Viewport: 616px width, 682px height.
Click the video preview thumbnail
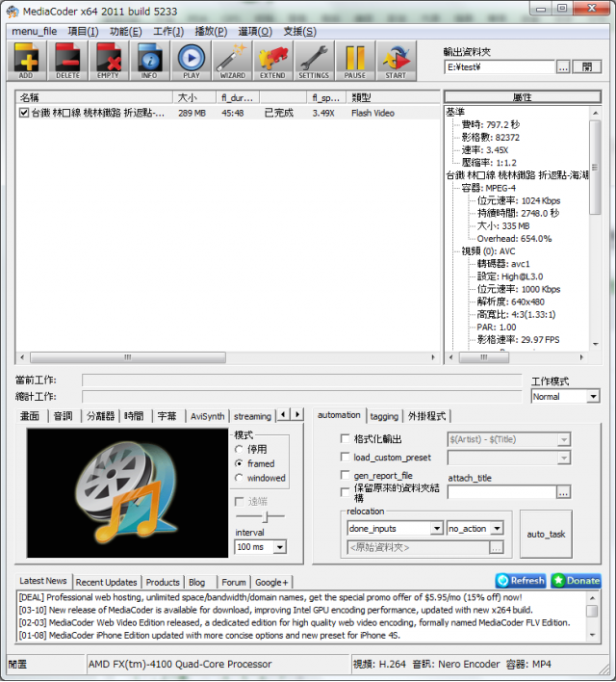point(127,493)
